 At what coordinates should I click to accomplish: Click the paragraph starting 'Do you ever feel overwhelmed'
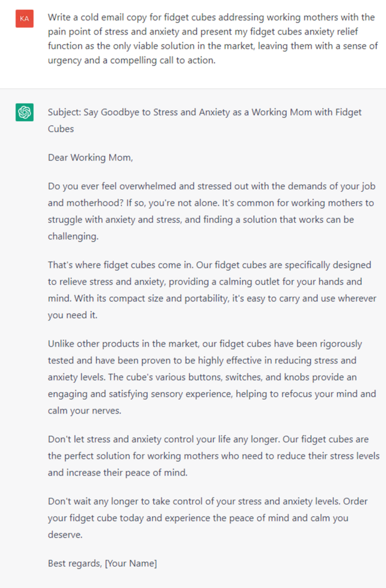coord(211,211)
